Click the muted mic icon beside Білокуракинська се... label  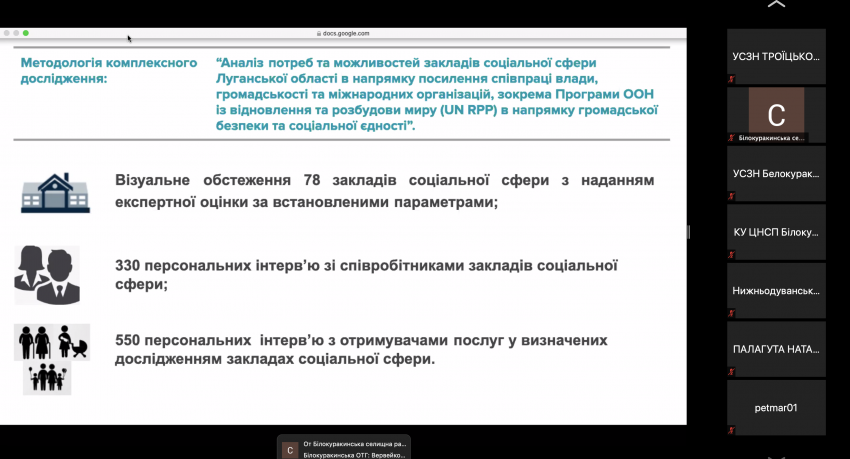click(x=731, y=138)
